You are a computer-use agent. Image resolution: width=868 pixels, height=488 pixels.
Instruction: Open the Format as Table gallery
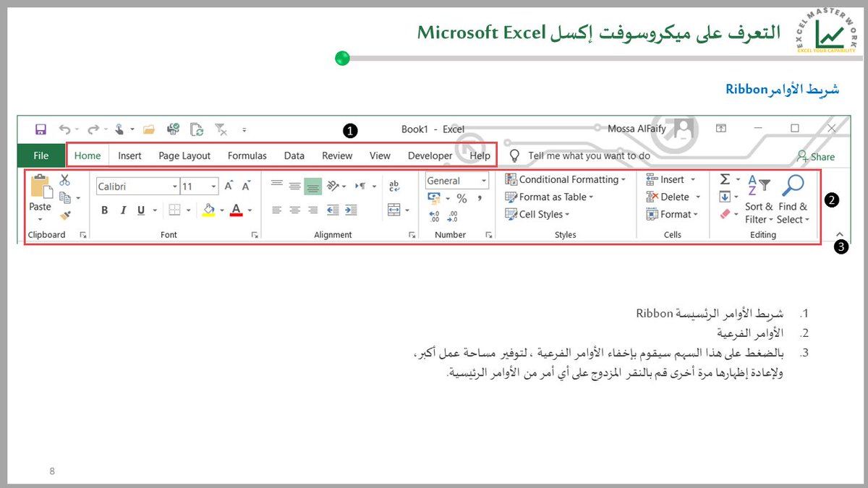point(549,197)
